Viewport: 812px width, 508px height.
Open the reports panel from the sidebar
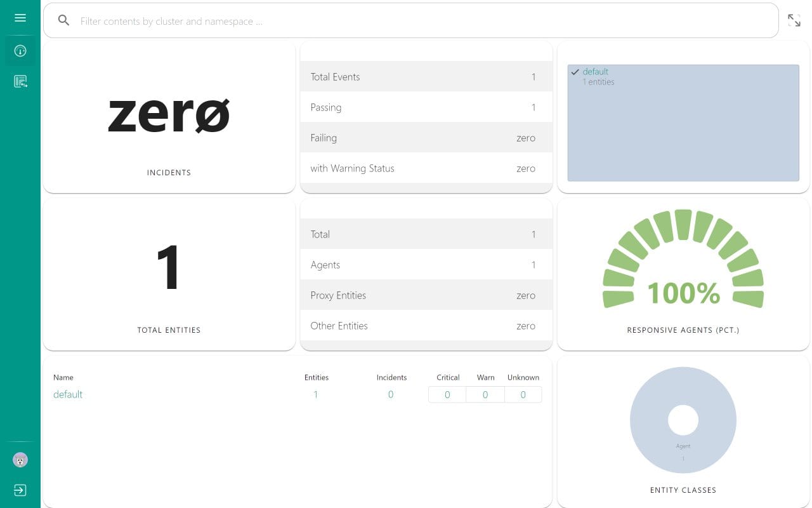click(x=20, y=81)
